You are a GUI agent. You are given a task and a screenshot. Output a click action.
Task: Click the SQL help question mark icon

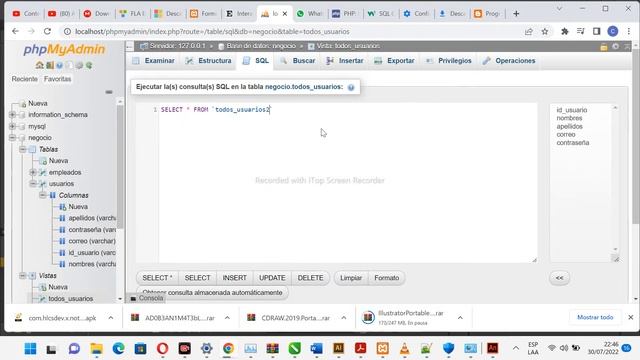point(351,87)
